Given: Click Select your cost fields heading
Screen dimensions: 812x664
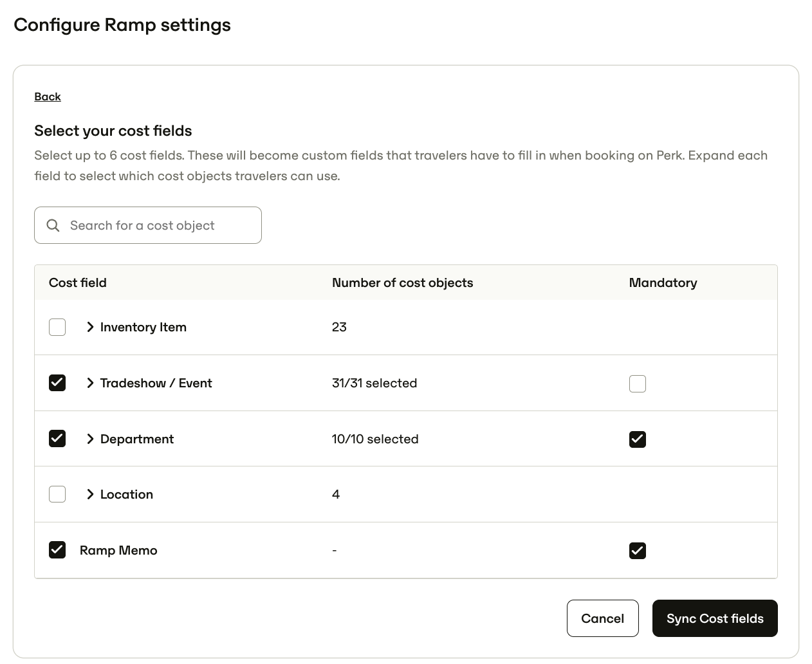Looking at the screenshot, I should [x=113, y=131].
